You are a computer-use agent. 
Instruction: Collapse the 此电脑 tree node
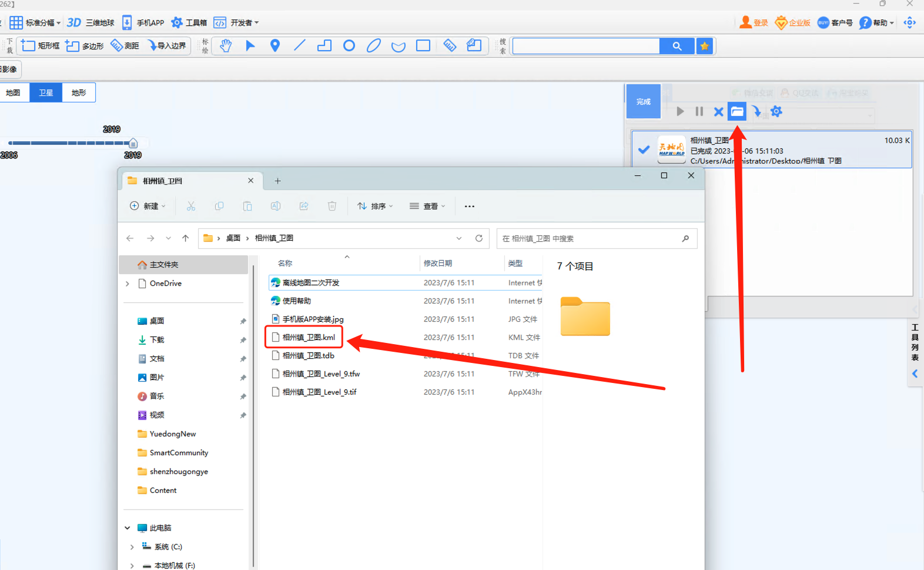pos(128,528)
